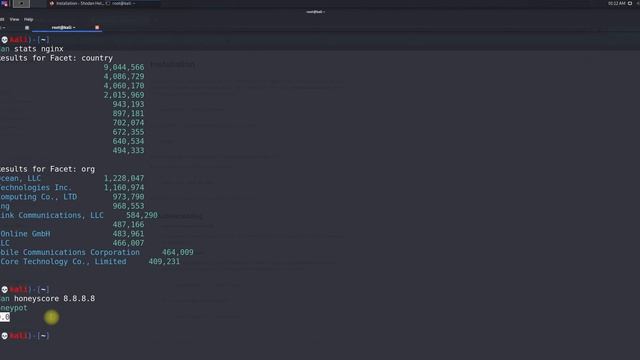This screenshot has height=360, width=640.
Task: Click the value 9,044,566
Action: [x=124, y=67]
